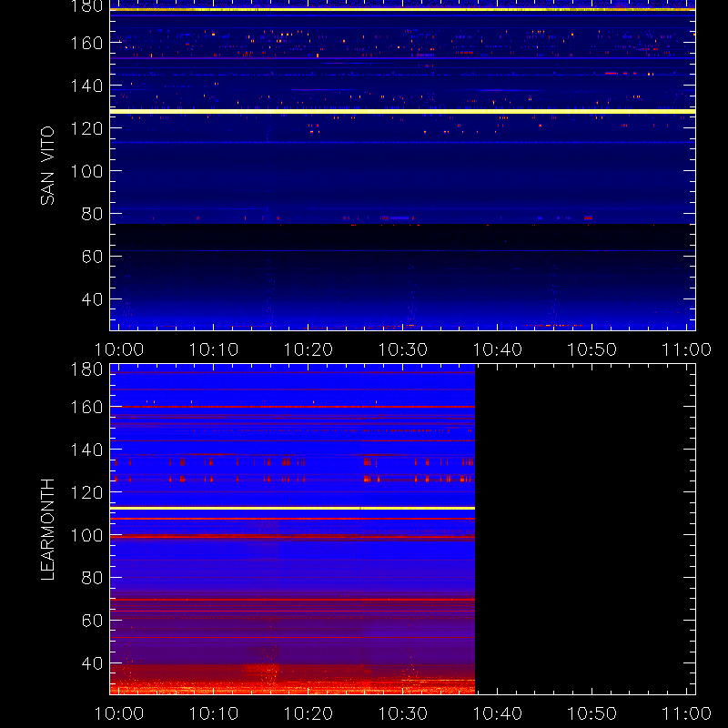Click the 10:50 time label under San Vito plot
This screenshot has height=728, width=728.
[592, 349]
